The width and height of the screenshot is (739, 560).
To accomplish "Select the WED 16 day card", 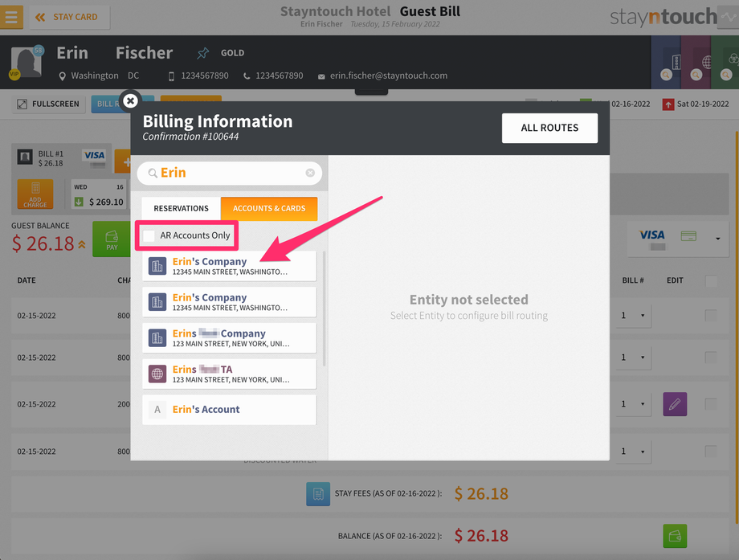I will pyautogui.click(x=99, y=194).
